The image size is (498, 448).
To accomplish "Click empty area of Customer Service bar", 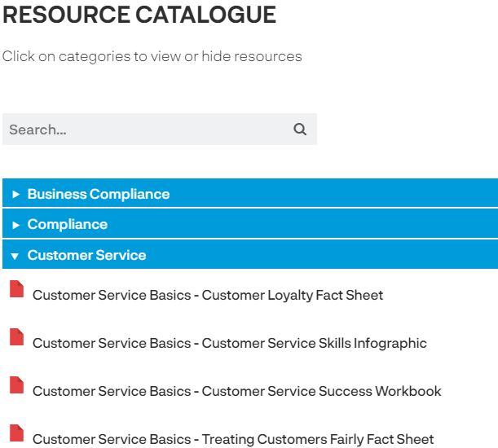I will coord(323,254).
